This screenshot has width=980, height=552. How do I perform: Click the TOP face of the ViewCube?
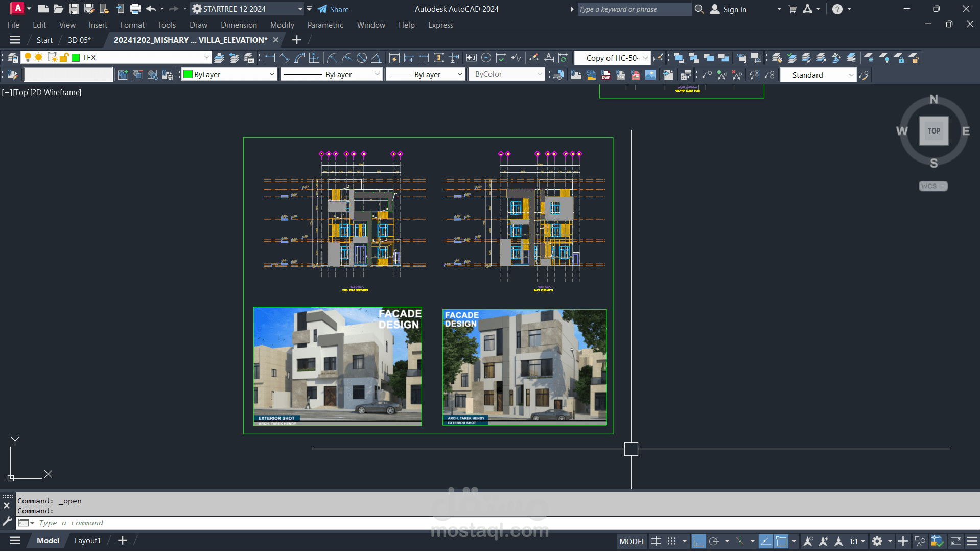pos(934,131)
